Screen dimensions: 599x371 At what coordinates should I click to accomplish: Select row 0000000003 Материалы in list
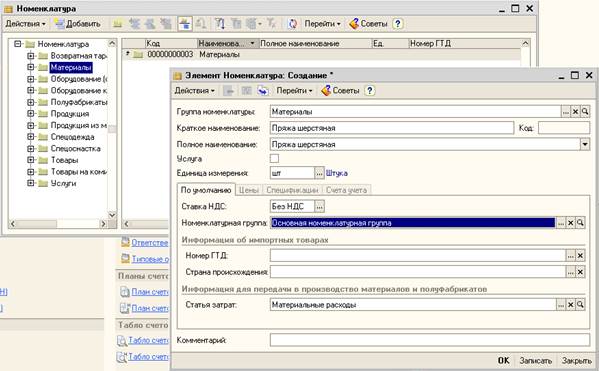click(x=322, y=54)
